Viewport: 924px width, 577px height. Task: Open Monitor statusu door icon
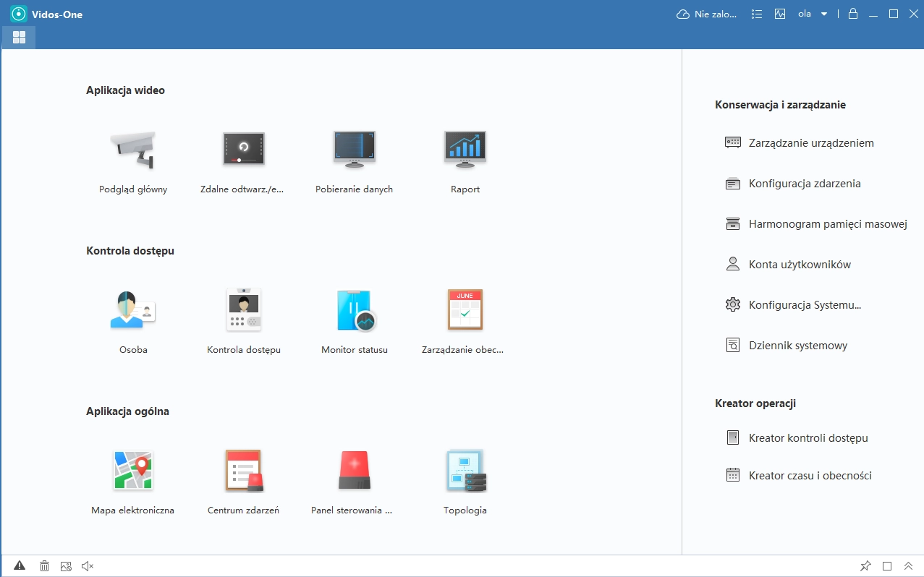[355, 310]
